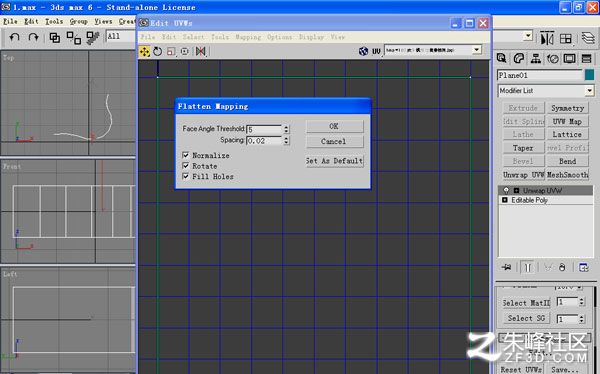This screenshot has height=374, width=600.
Task: Click Cancel in Flatten Mapping dialog
Action: pos(334,141)
